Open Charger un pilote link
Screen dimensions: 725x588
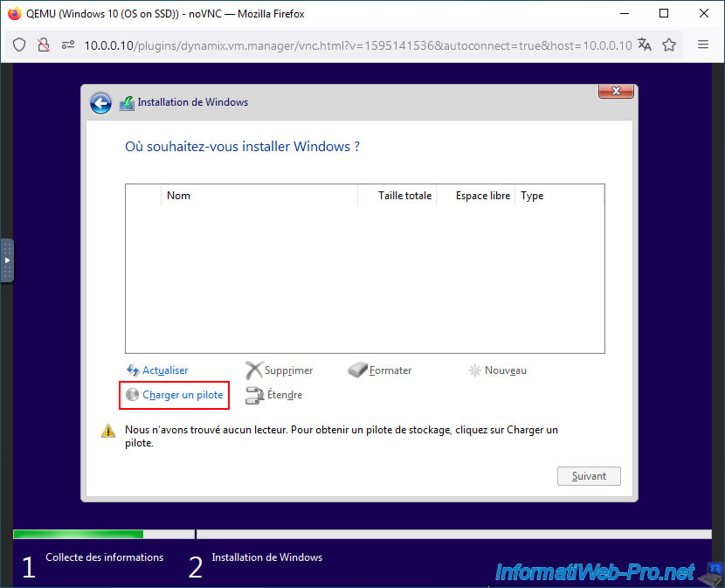183,395
